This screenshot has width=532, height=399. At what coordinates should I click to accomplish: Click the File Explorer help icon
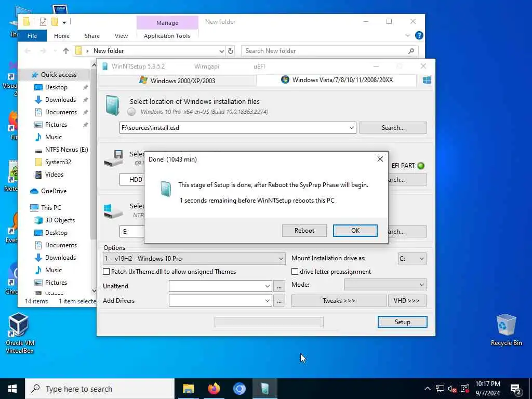[419, 35]
